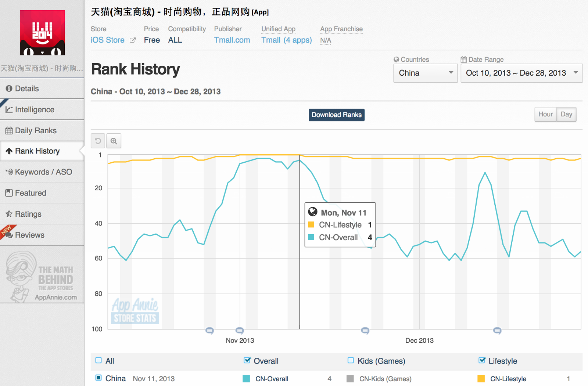Click the Date Range calendar label icon
The height and width of the screenshot is (386, 588).
click(x=464, y=59)
